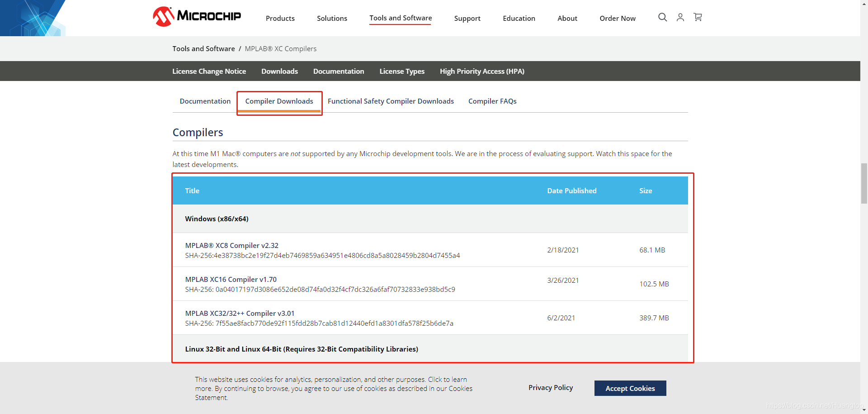Switch to Functional Safety Compiler Downloads tab
This screenshot has width=868, height=414.
pyautogui.click(x=391, y=101)
